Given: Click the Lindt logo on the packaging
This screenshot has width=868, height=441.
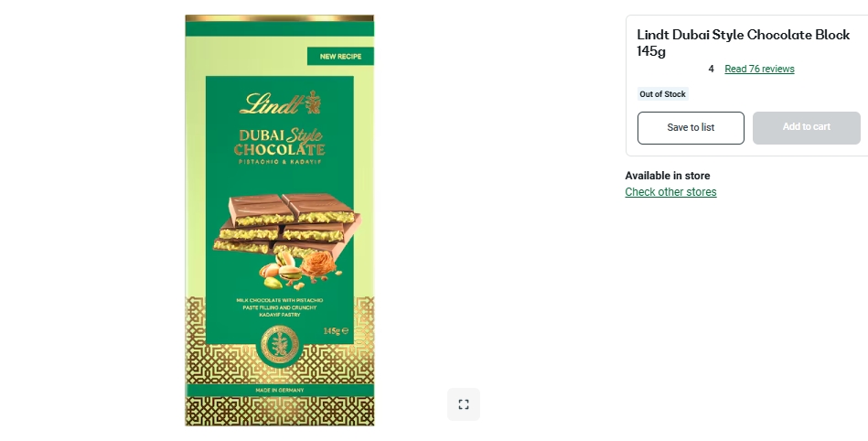Looking at the screenshot, I should [x=280, y=102].
